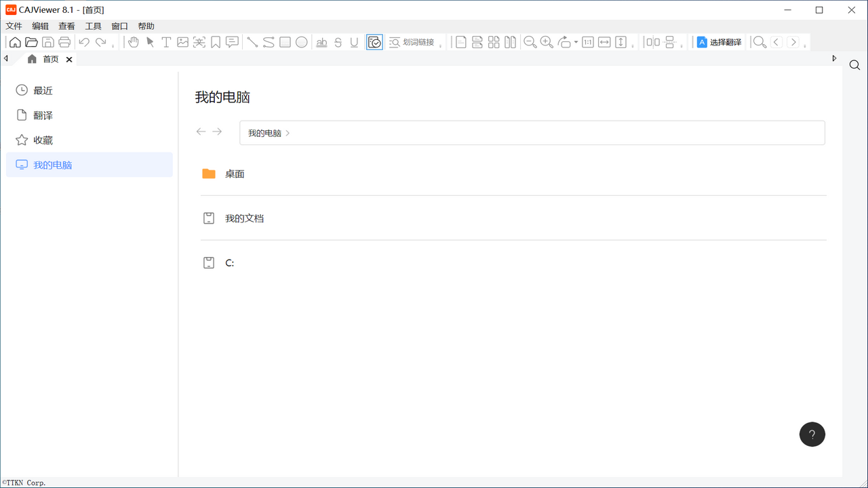Click the Actual size 1:1 icon

[x=588, y=42]
